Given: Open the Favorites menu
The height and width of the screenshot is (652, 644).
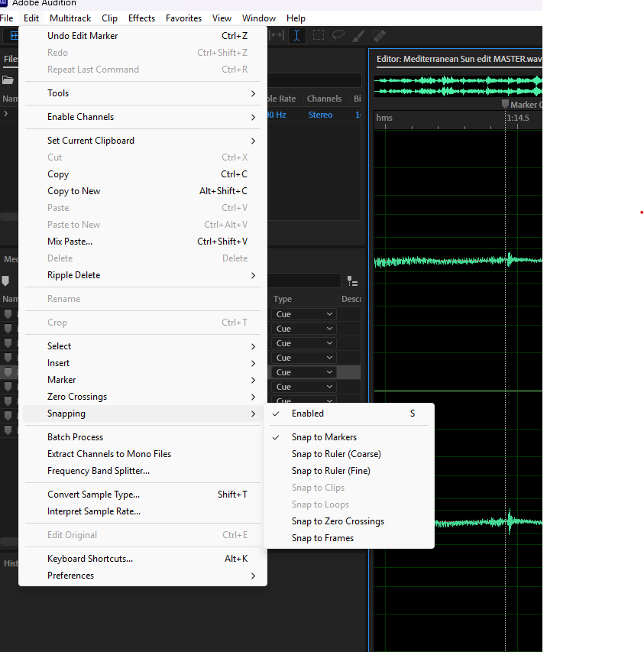Looking at the screenshot, I should tap(183, 18).
